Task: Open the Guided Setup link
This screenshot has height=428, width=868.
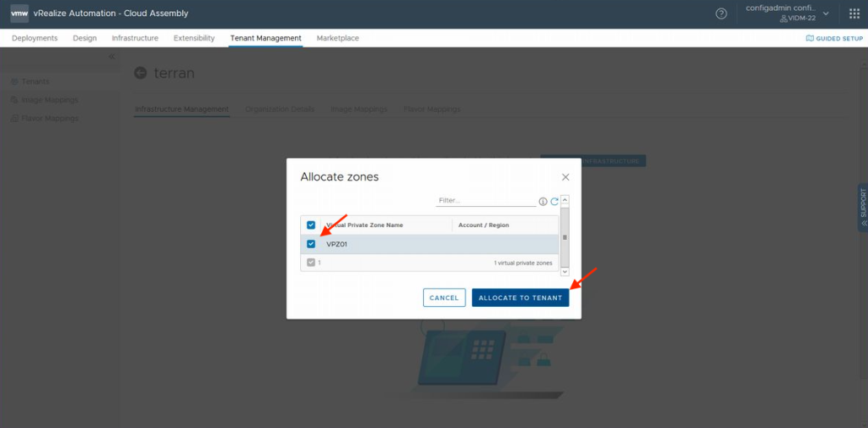Action: pyautogui.click(x=834, y=38)
